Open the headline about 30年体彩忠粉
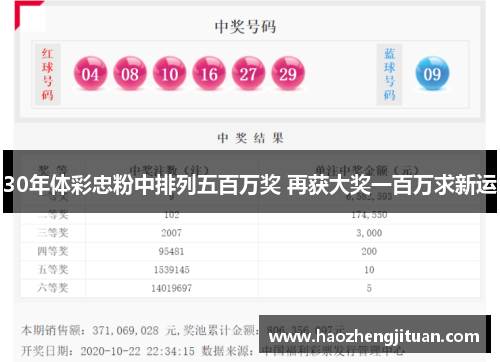This screenshot has height=362, width=500. pos(250,185)
